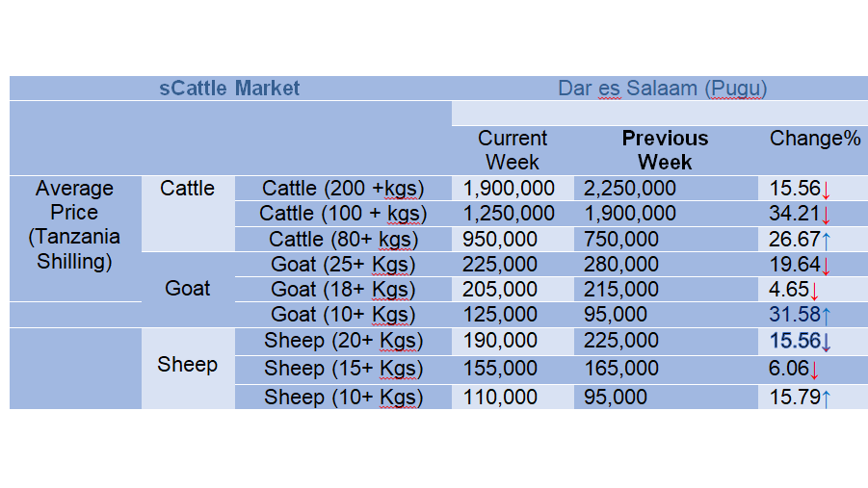Click the red down arrow beside 19.64
The height and width of the screenshot is (488, 868).
[826, 266]
